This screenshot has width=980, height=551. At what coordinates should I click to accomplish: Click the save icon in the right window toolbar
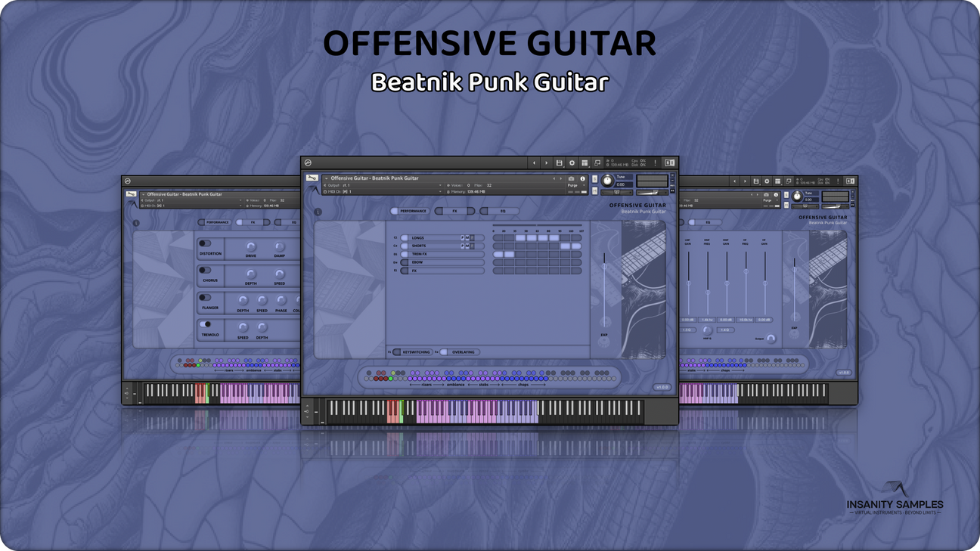(756, 181)
